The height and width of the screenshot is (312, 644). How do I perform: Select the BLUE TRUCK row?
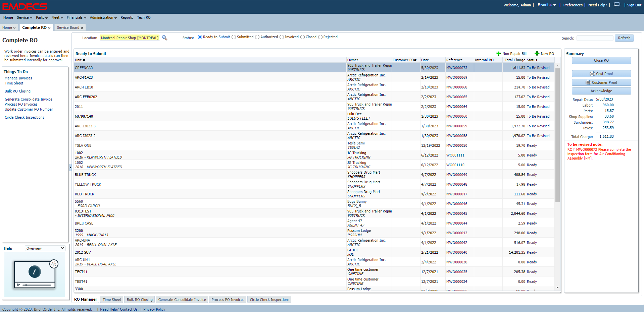(x=314, y=175)
